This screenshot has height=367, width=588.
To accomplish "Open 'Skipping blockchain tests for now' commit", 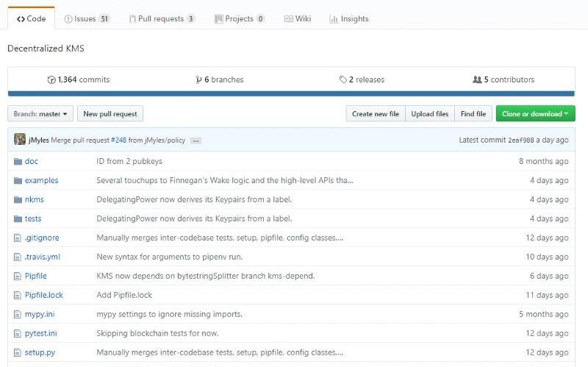I will pos(157,334).
